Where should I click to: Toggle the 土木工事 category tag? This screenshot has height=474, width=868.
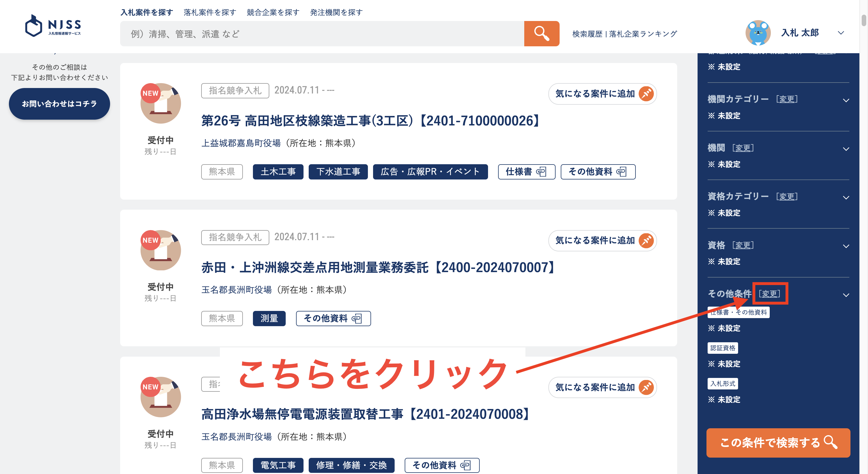(x=278, y=172)
